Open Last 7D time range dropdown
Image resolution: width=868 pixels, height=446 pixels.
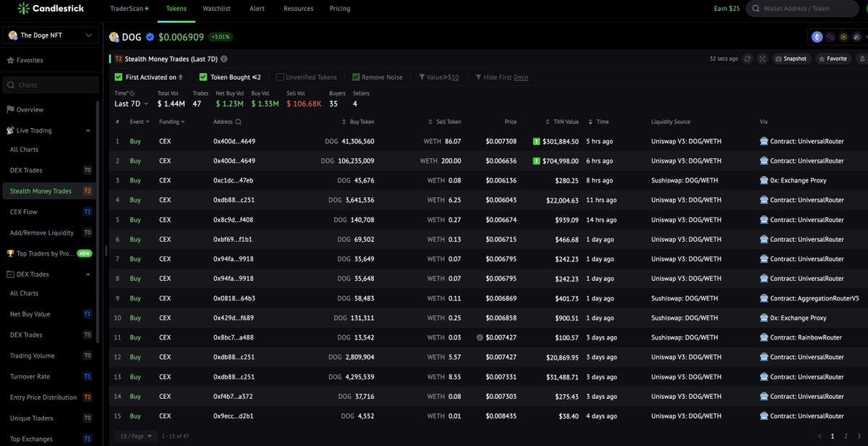point(131,104)
